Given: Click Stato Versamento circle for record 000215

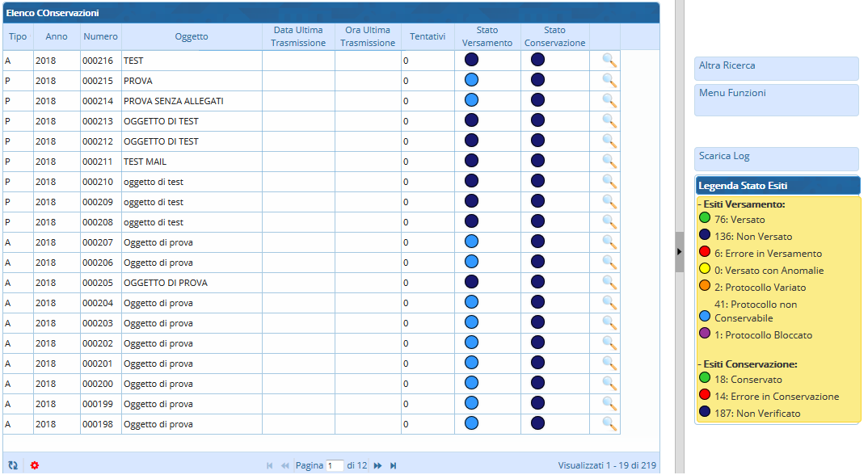Looking at the screenshot, I should tap(472, 80).
